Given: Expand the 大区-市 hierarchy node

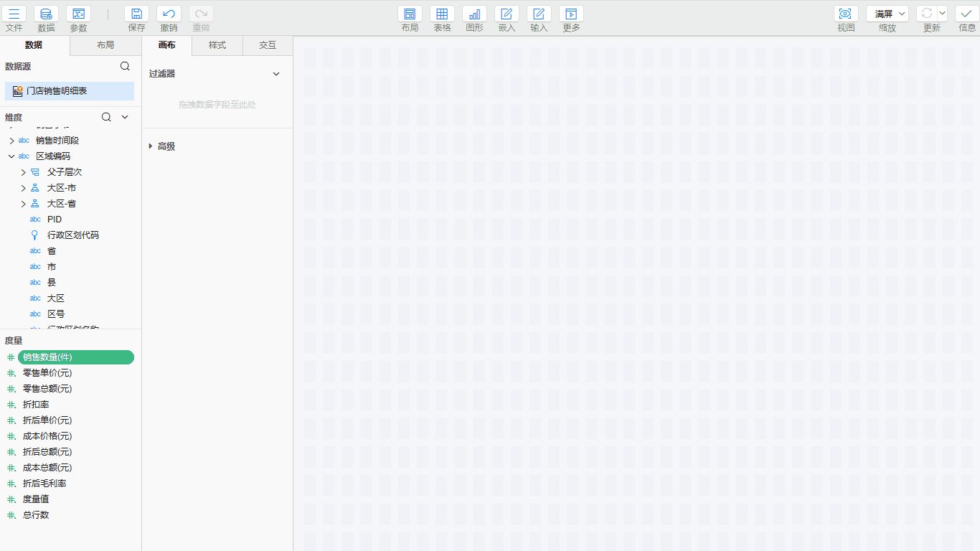Looking at the screenshot, I should (x=23, y=188).
